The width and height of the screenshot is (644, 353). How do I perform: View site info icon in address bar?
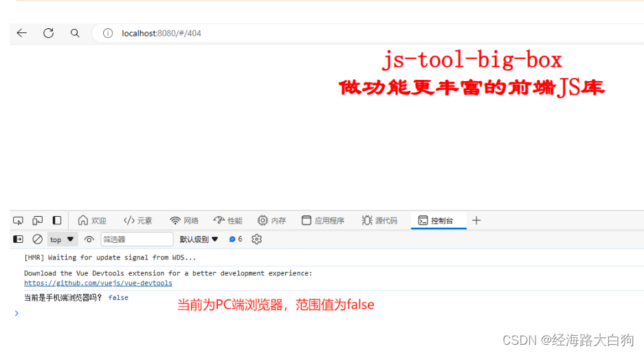tap(108, 33)
